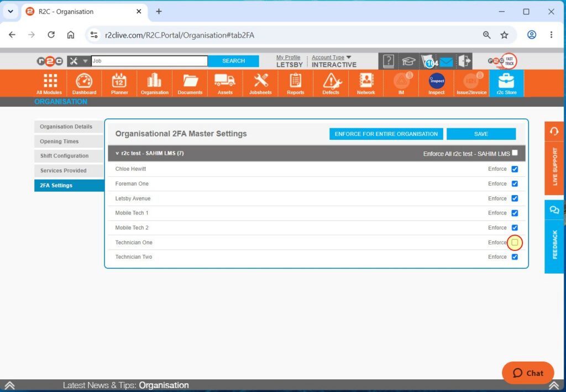Select the R2C - Organisation browser tab

click(x=84, y=12)
